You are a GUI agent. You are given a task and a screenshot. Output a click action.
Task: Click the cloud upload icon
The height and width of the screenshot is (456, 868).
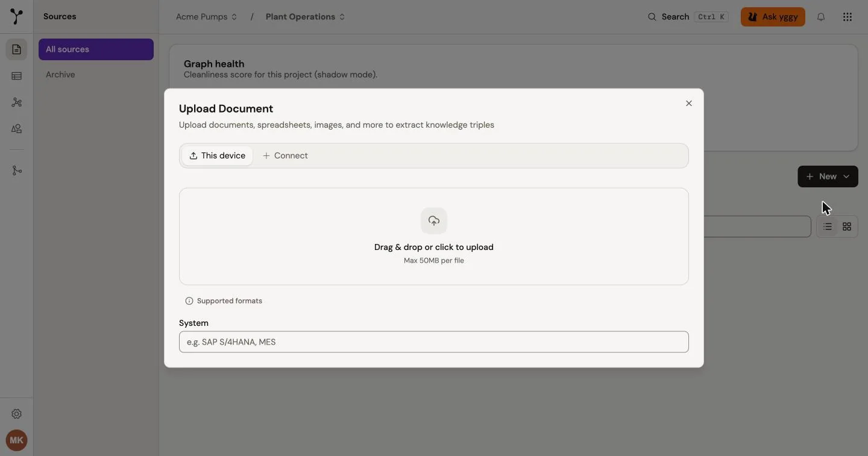pyautogui.click(x=434, y=221)
